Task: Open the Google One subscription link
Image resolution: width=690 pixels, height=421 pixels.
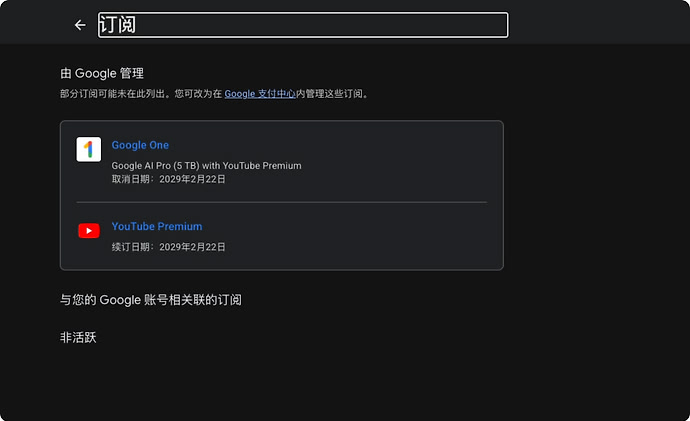Action: tap(140, 145)
